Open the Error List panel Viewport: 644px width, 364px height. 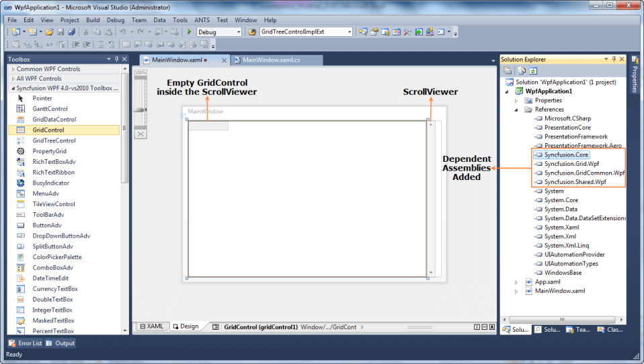[26, 343]
